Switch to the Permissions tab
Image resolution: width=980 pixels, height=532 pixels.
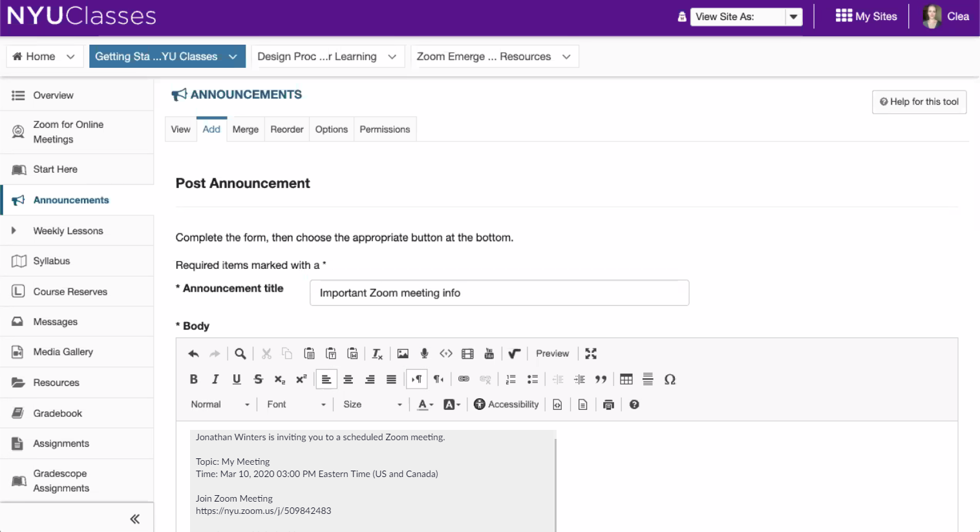click(385, 129)
